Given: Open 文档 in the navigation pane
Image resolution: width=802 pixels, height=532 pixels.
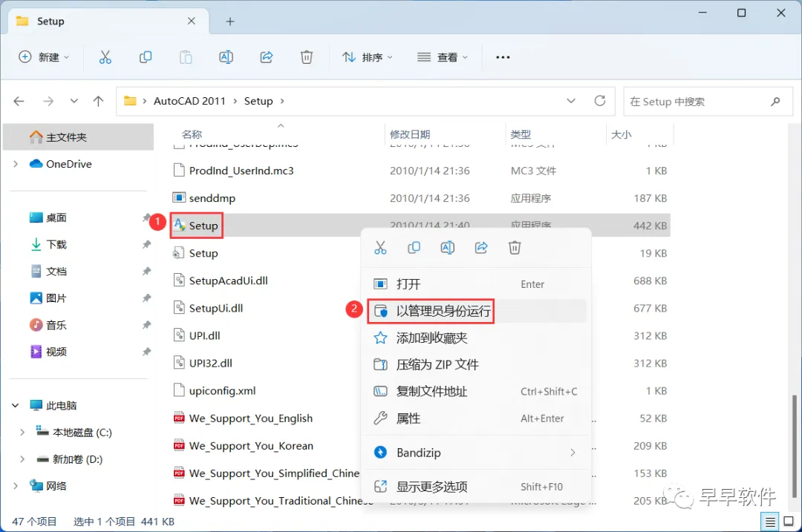Looking at the screenshot, I should [56, 272].
